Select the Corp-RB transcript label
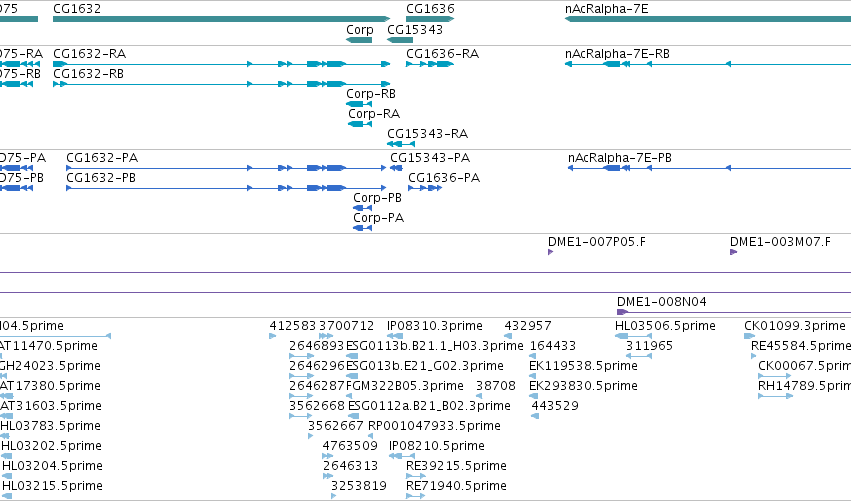 371,94
